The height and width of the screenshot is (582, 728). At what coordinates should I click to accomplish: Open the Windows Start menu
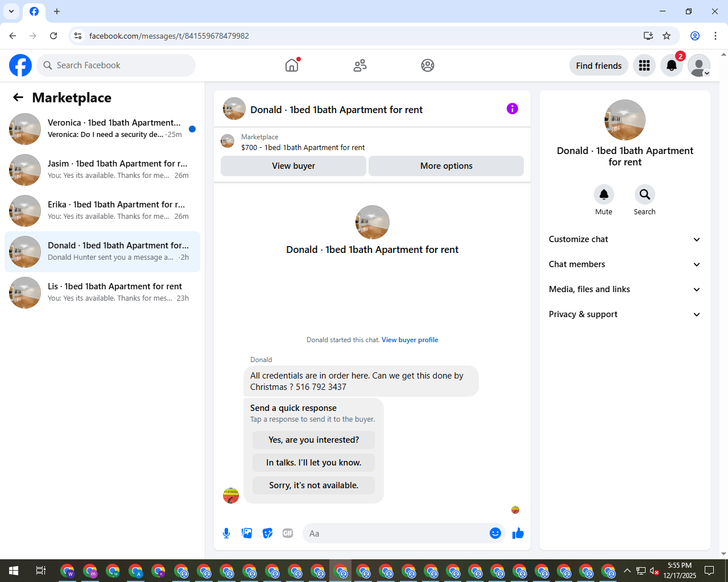click(14, 571)
